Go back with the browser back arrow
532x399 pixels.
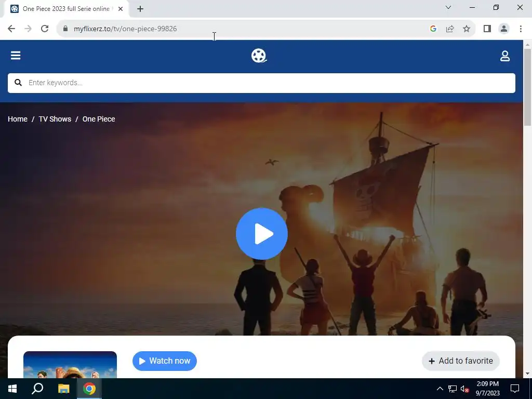tap(11, 29)
